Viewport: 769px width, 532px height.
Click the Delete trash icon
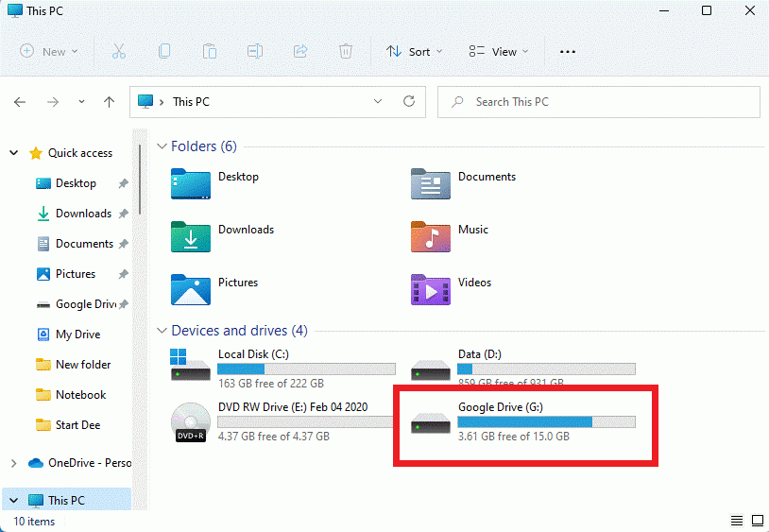(x=346, y=51)
